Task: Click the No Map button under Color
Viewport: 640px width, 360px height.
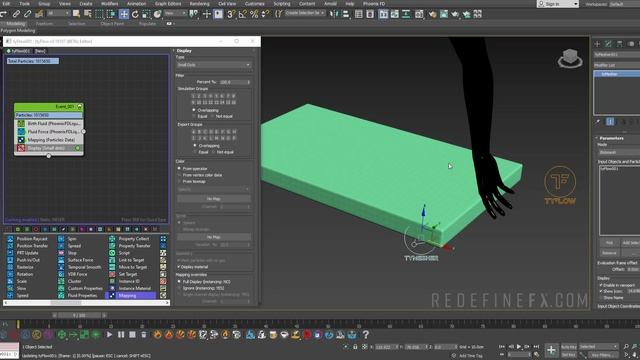Action: pos(214,199)
